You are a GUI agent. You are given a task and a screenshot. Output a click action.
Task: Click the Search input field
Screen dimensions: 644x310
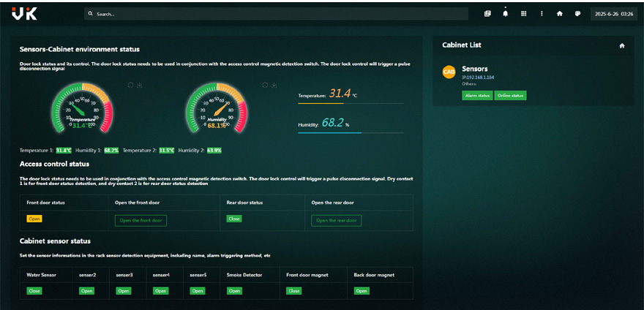tap(278, 13)
